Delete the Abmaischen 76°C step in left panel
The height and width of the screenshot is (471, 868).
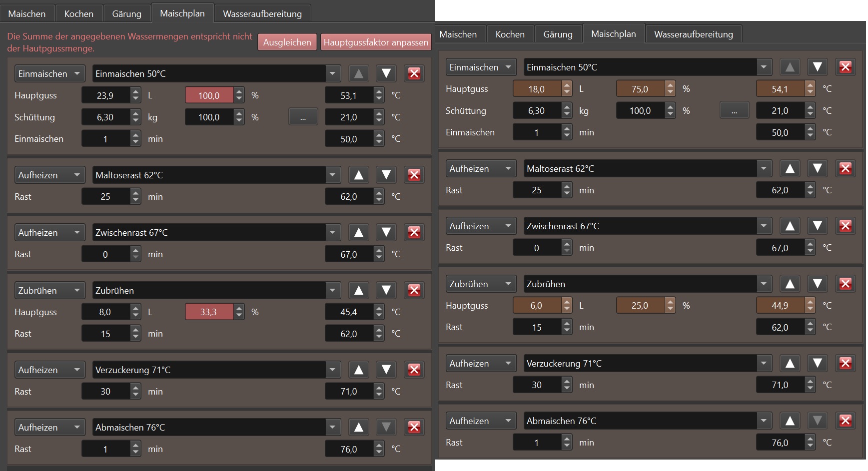(x=414, y=427)
